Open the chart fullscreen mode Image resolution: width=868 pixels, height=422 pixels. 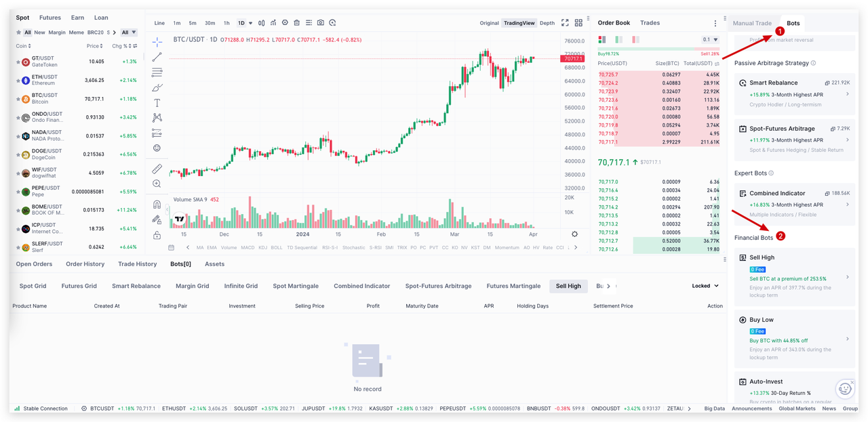565,23
